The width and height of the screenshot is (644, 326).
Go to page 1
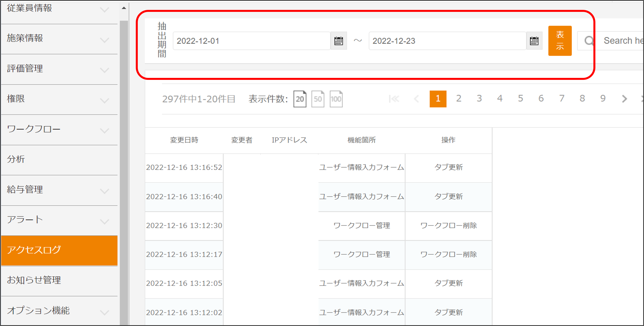[x=438, y=99]
